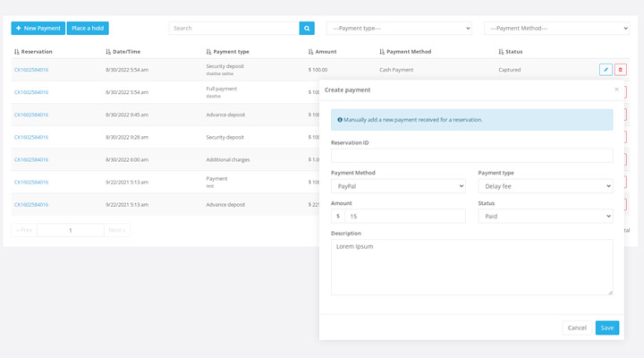Viewport: 644px width, 358px height.
Task: Open reservation link for 9:45 am Advance deposit
Action: 31,115
